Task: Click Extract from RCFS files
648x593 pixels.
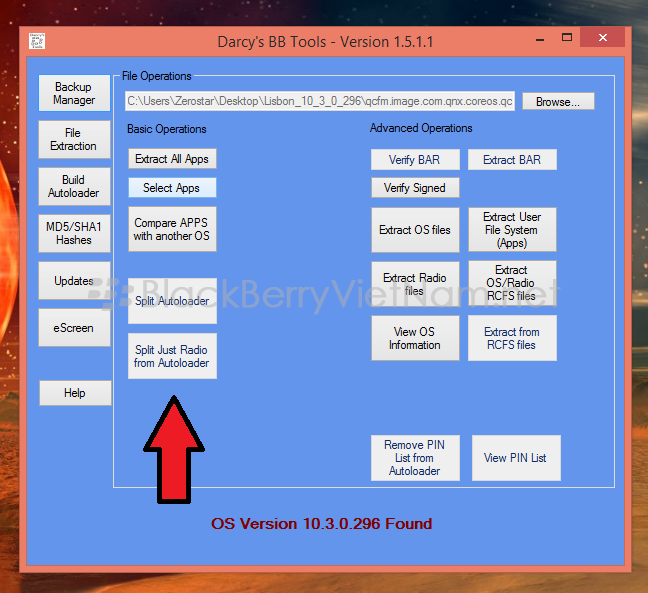Action: tap(512, 338)
